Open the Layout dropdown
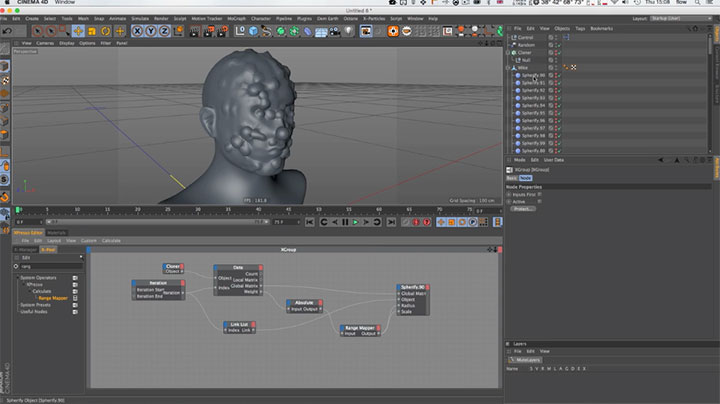This screenshot has width=720, height=404. pyautogui.click(x=681, y=18)
